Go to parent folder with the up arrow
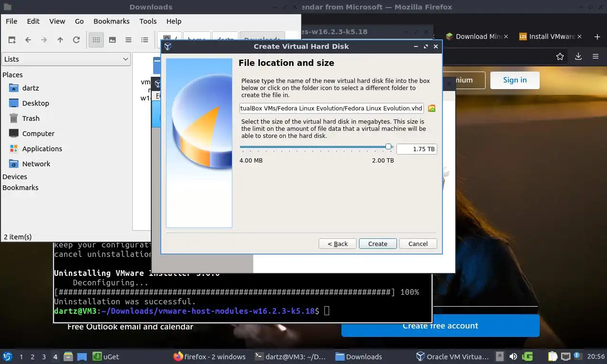This screenshot has width=607, height=364. [x=60, y=40]
